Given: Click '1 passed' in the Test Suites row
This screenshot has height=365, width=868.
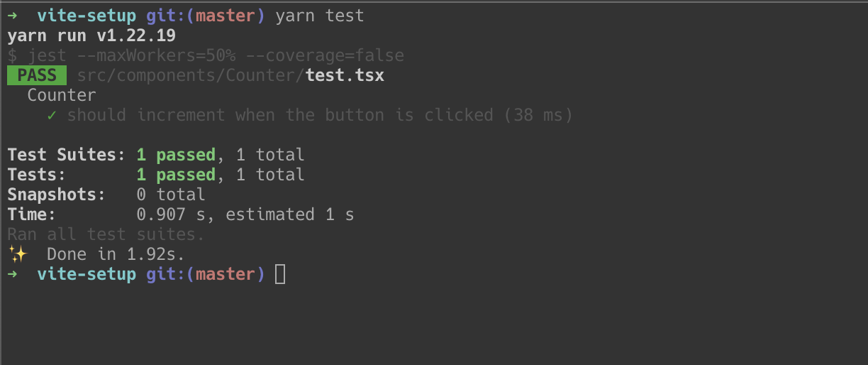Looking at the screenshot, I should click(x=176, y=155).
